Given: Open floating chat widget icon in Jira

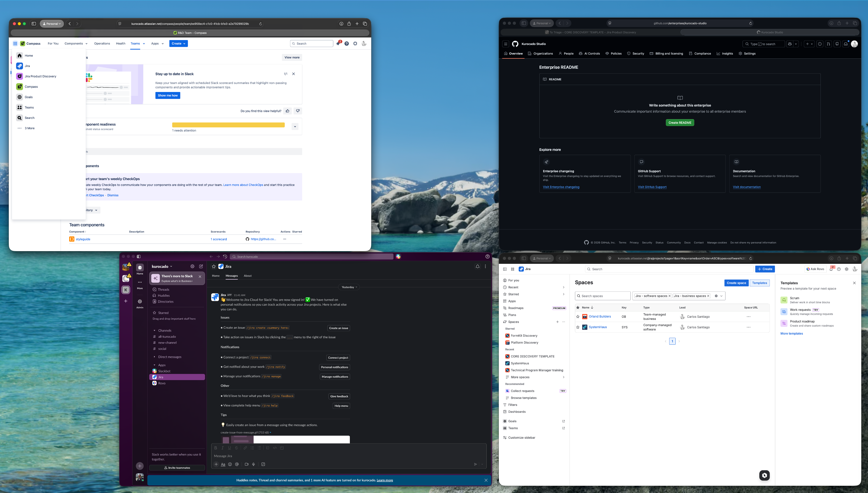Looking at the screenshot, I should click(x=764, y=475).
